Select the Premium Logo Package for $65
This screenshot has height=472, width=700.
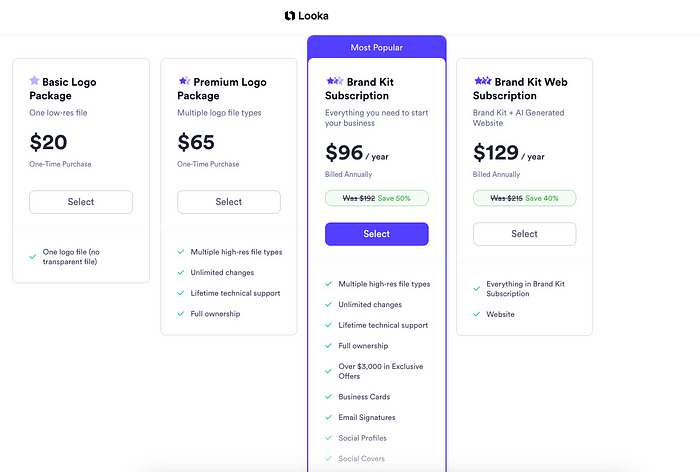pyautogui.click(x=229, y=202)
